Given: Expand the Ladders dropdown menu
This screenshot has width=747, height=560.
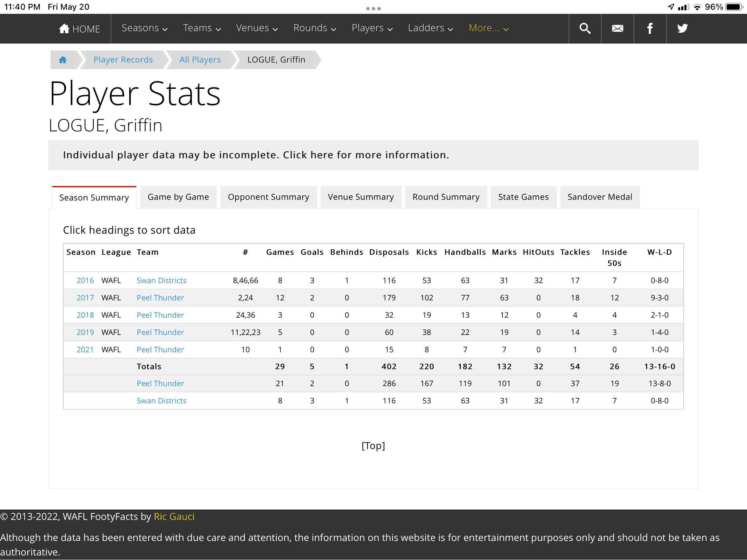Looking at the screenshot, I should pyautogui.click(x=431, y=28).
